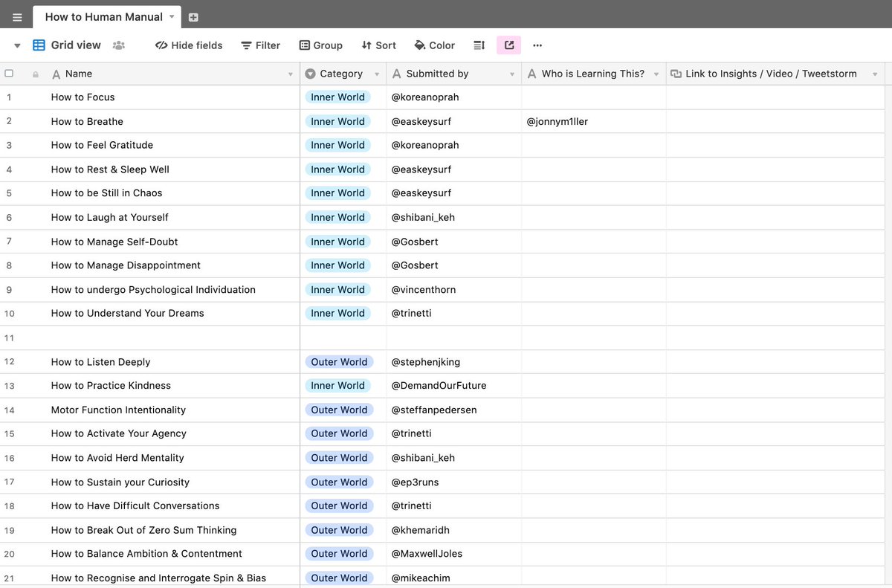
Task: Select Who is Learning This? column header
Action: point(594,74)
